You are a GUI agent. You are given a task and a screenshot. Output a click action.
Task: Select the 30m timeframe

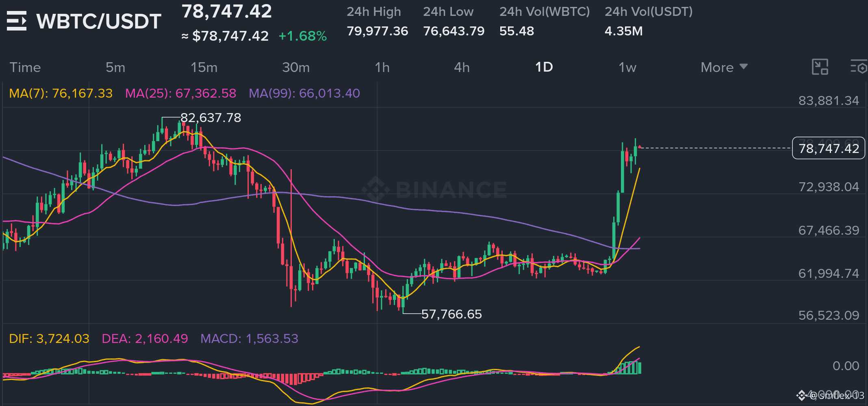[x=296, y=67]
